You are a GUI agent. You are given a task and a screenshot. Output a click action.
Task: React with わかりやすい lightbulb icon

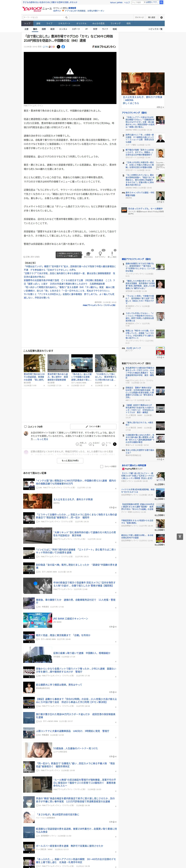point(100,254)
